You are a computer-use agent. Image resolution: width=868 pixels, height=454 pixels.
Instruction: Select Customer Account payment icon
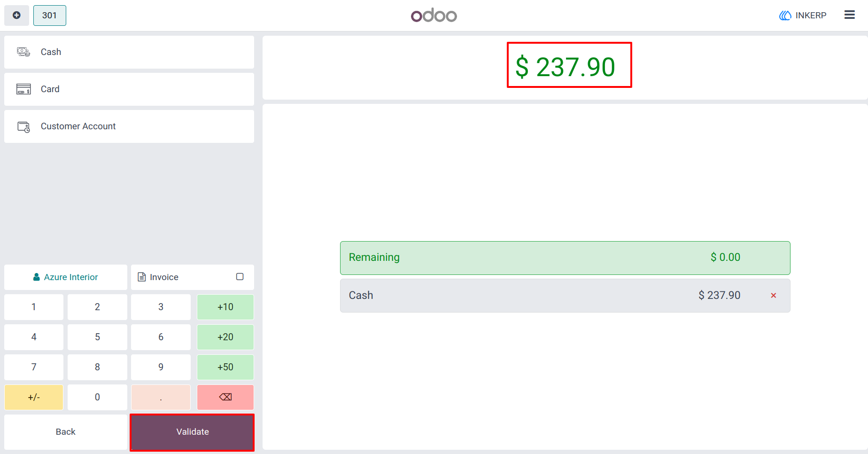coord(23,126)
